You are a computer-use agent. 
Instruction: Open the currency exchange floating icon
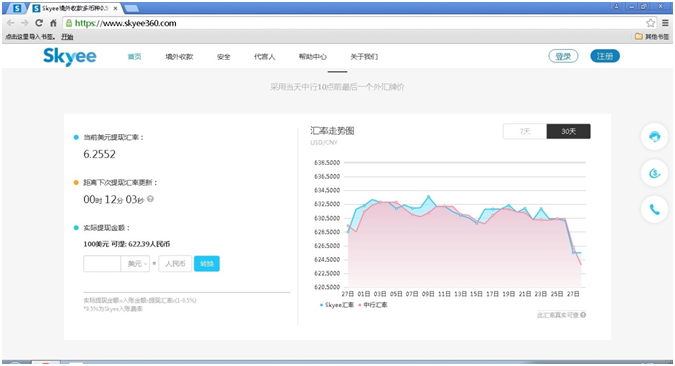point(654,173)
